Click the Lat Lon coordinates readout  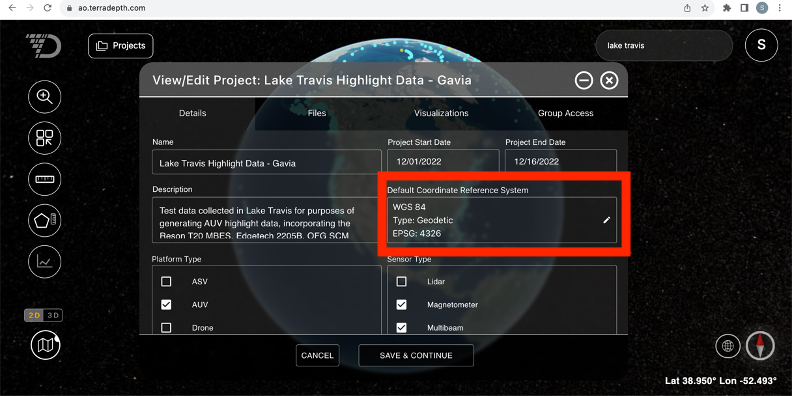click(x=721, y=380)
